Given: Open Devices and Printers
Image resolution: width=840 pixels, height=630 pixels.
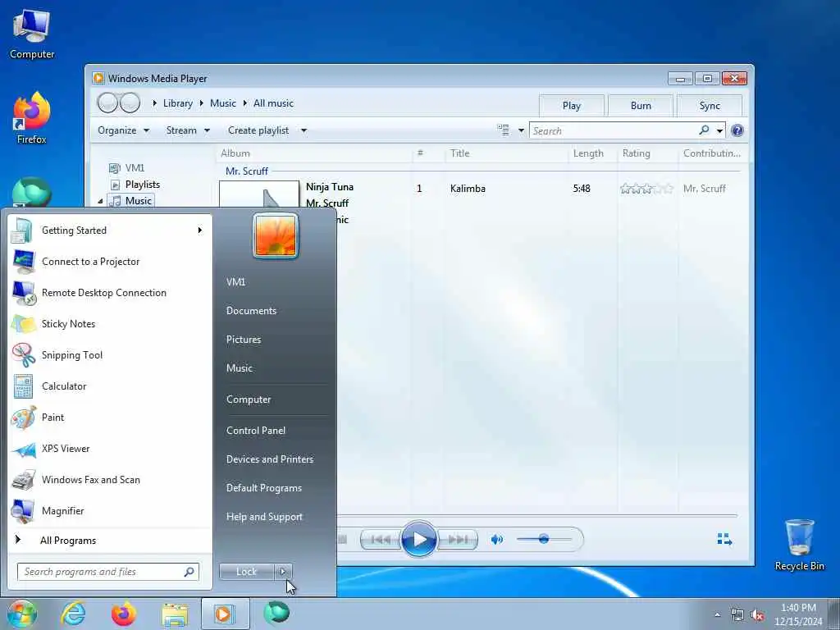Looking at the screenshot, I should coord(269,459).
